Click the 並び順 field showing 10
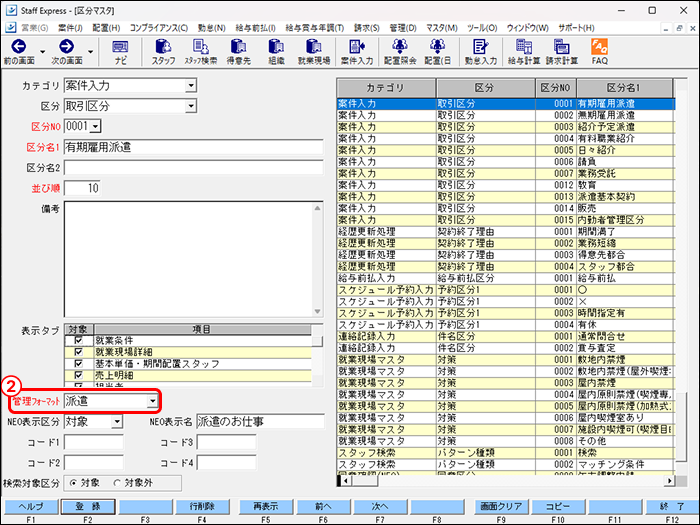 coord(82,188)
